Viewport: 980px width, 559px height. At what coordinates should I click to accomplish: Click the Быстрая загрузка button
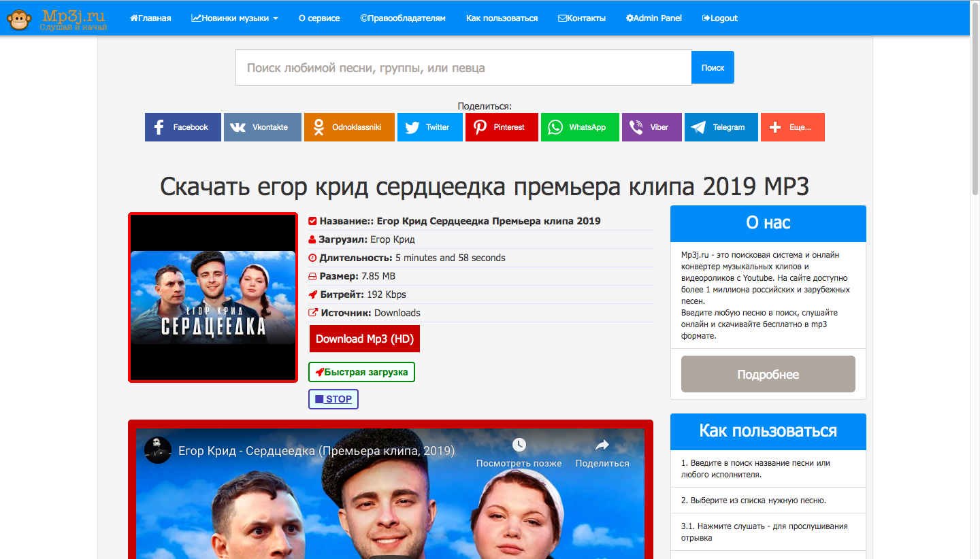[x=361, y=372]
